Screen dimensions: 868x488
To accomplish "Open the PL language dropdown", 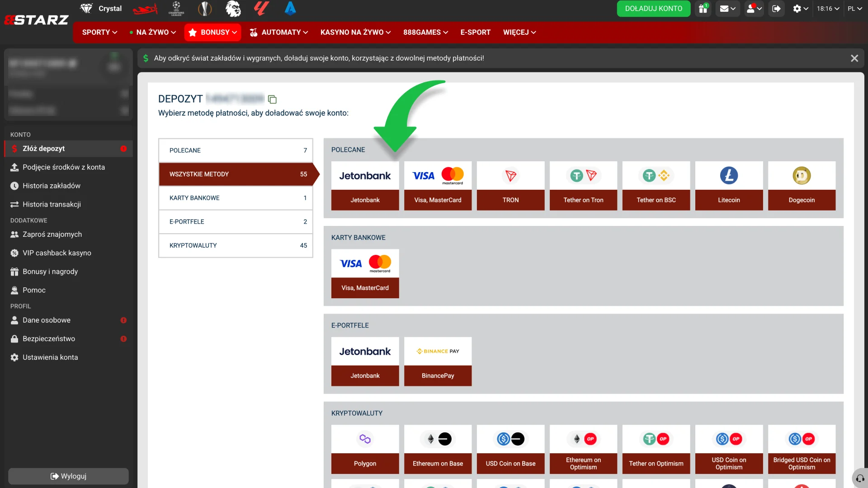I will coord(854,9).
